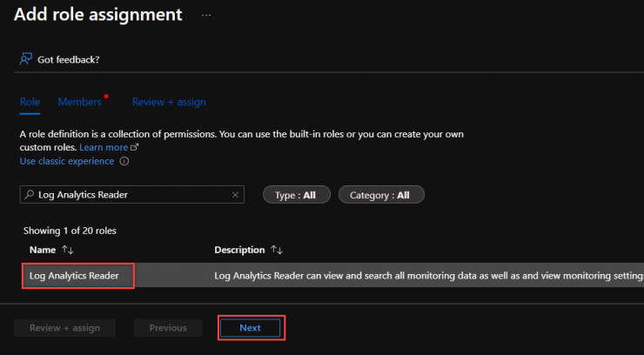
Task: Open the ellipsis more options menu
Action: [x=206, y=16]
